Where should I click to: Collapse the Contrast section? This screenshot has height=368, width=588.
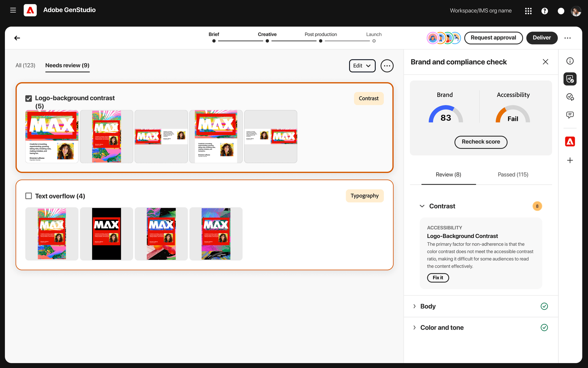pos(422,206)
